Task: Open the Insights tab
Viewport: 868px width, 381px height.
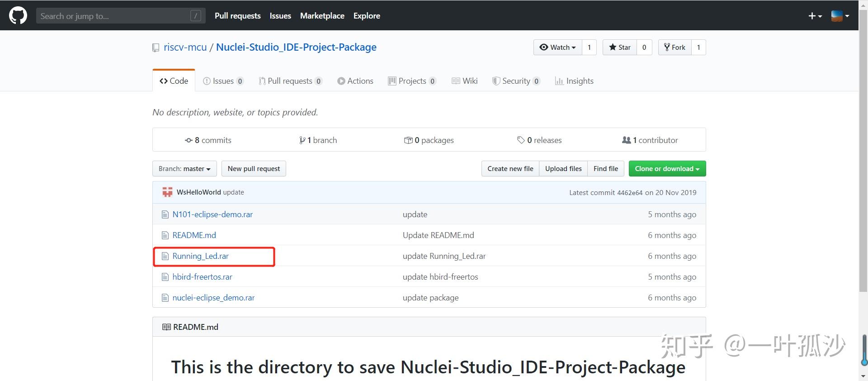Action: [574, 81]
